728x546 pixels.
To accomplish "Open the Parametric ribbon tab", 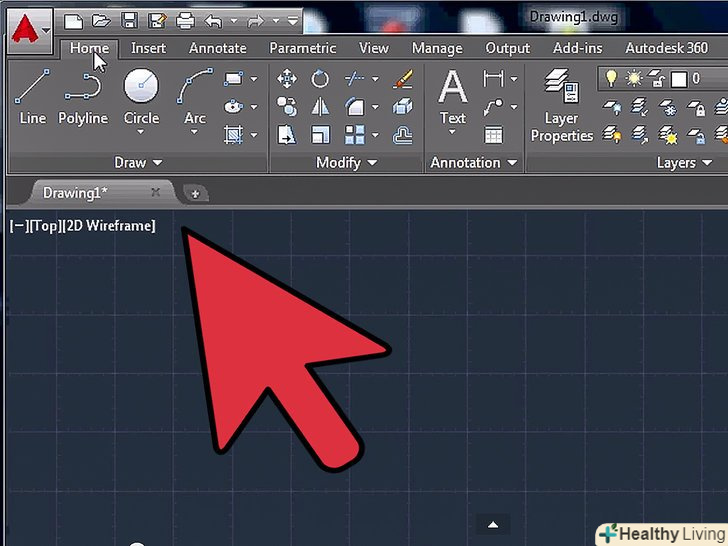I will pos(303,48).
